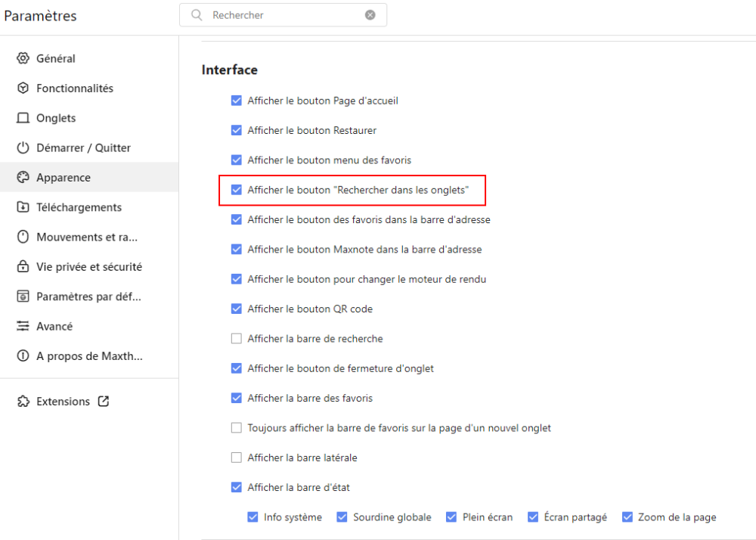Open the Apparence settings section
The image size is (756, 540).
click(64, 178)
